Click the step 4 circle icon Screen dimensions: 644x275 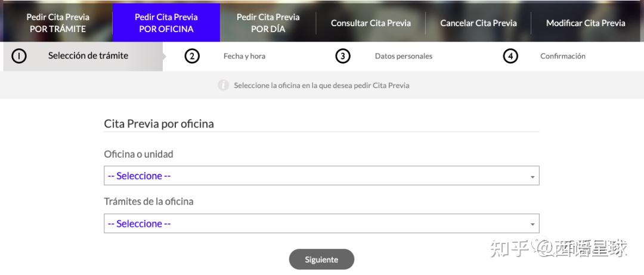510,56
